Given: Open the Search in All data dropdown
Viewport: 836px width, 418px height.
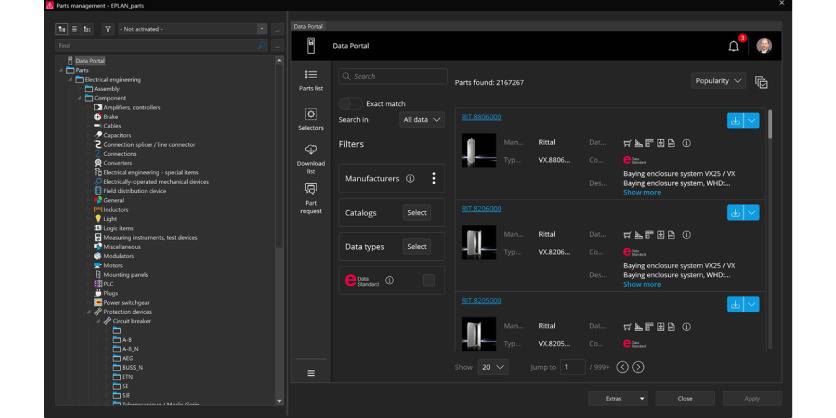Looking at the screenshot, I should pyautogui.click(x=422, y=120).
